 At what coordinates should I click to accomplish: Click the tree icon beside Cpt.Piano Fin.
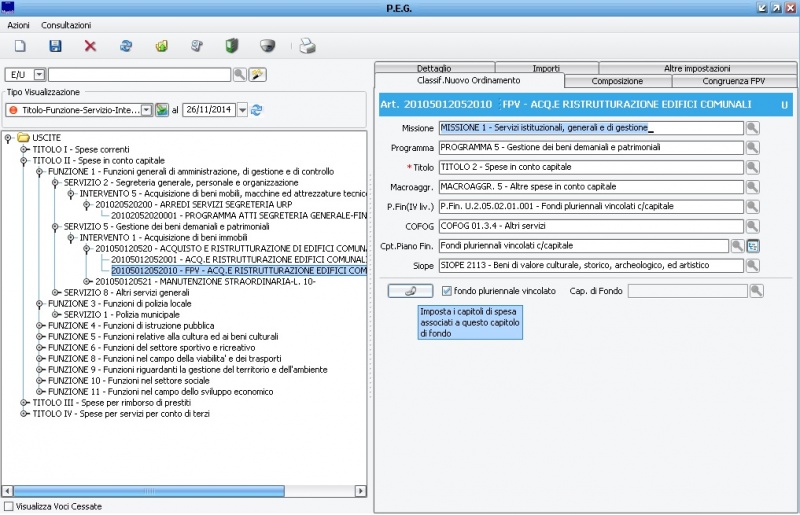(x=754, y=245)
